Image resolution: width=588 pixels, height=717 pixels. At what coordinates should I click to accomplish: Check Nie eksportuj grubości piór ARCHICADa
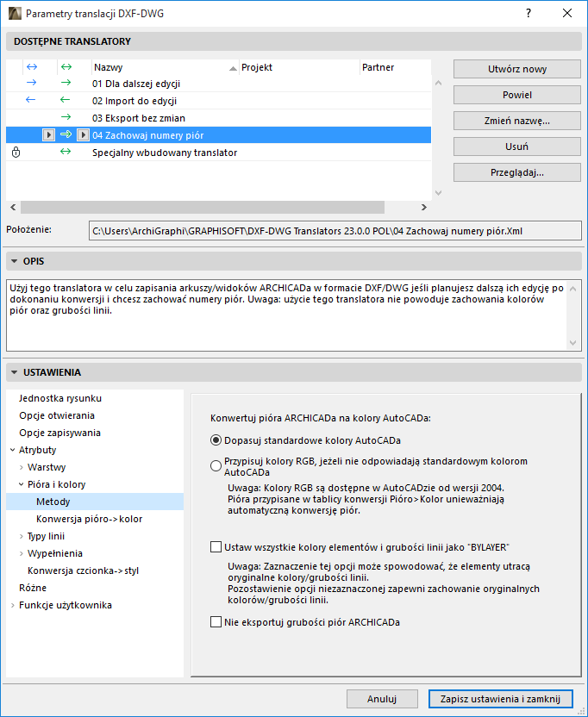pos(216,622)
